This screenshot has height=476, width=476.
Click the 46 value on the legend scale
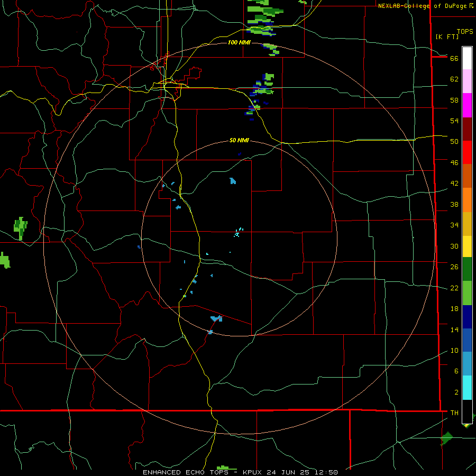click(x=454, y=163)
